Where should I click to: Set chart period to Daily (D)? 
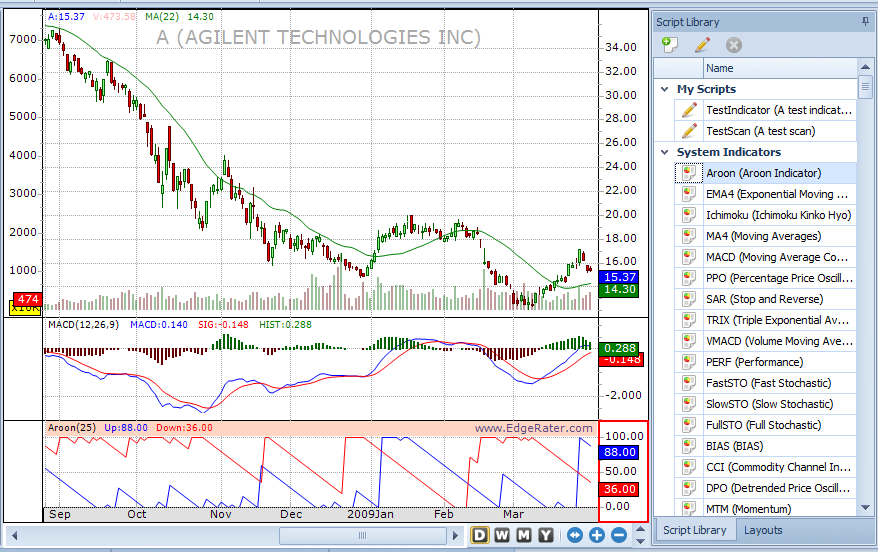tap(480, 535)
